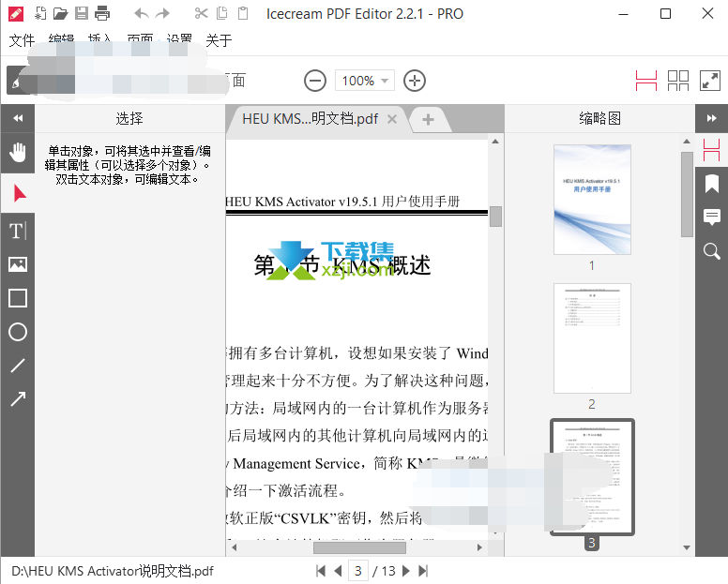Click the current page number field
728x584 pixels.
coord(358,571)
